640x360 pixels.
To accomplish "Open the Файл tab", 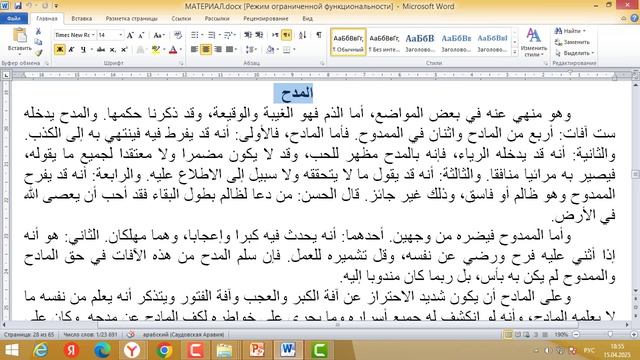I will coord(14,18).
